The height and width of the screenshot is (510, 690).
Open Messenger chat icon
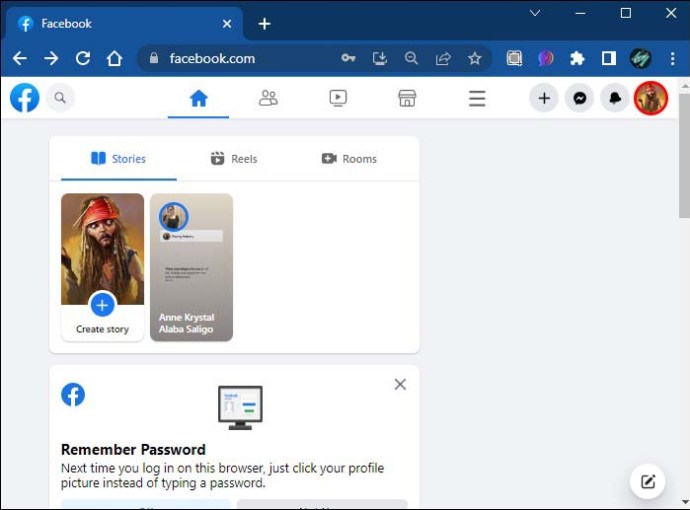(579, 98)
